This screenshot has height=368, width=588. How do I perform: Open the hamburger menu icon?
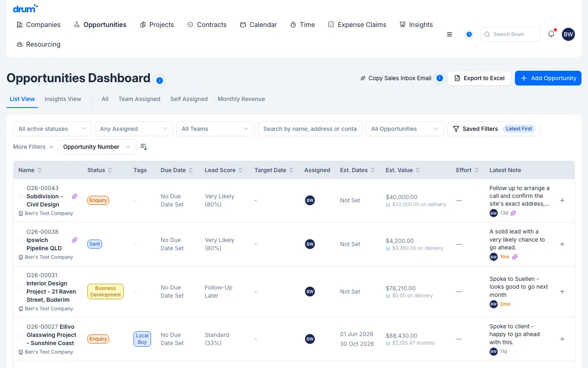point(450,34)
